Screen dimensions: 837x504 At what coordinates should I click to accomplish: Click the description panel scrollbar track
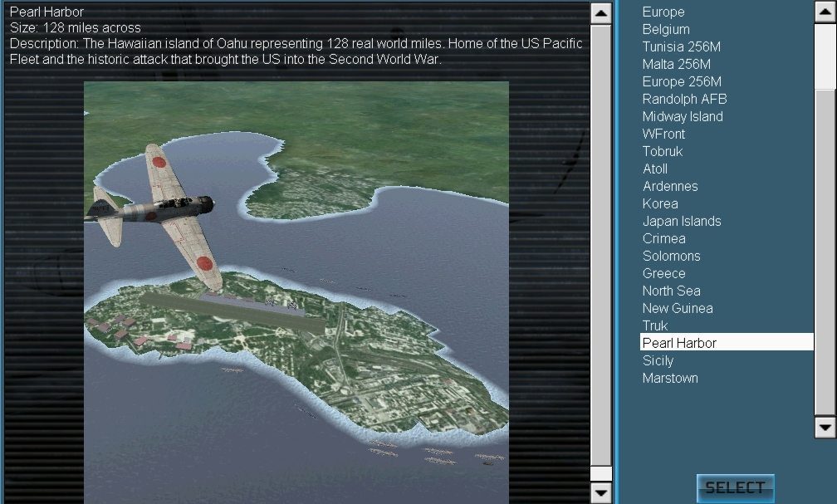601,252
